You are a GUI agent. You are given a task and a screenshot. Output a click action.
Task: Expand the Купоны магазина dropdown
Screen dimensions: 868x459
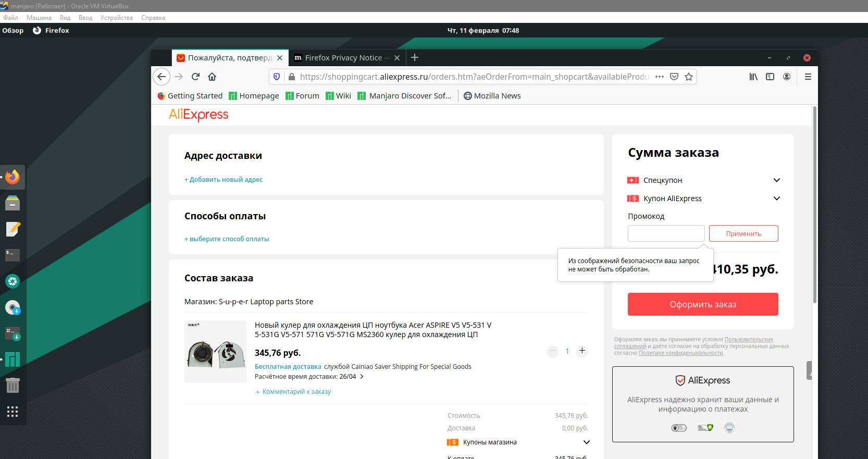pos(586,442)
